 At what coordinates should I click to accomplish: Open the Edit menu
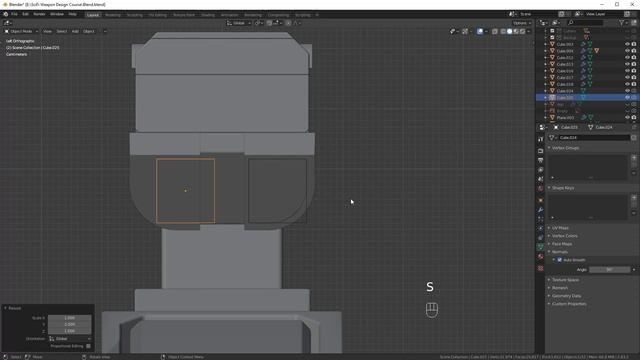pyautogui.click(x=25, y=14)
